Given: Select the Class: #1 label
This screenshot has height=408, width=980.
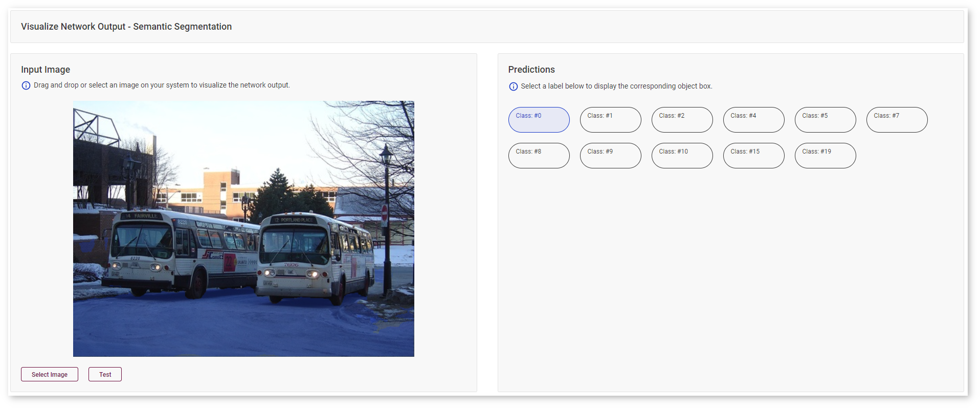Looking at the screenshot, I should click(x=610, y=120).
